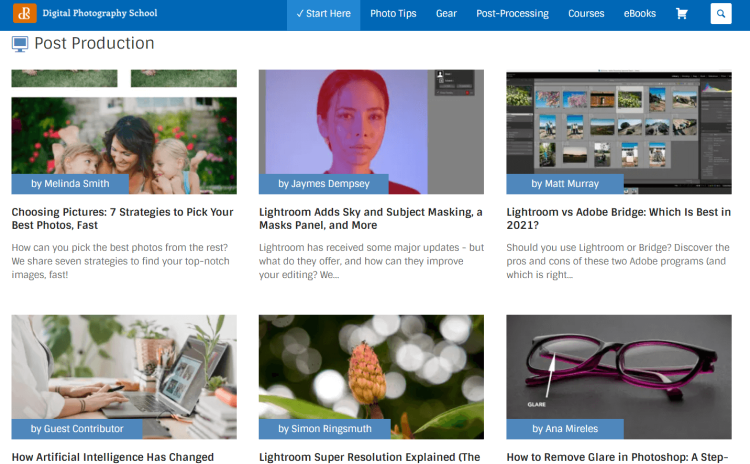Click the search magnifier button
The image size is (750, 464).
[721, 13]
